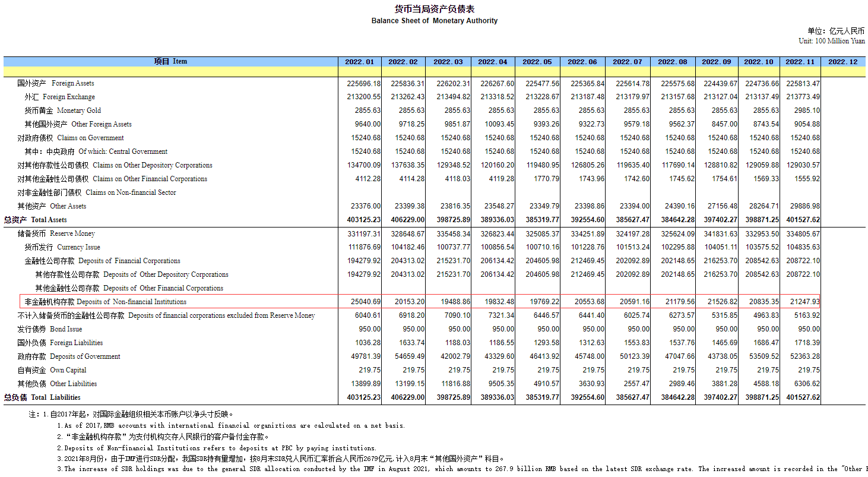Click Total Assets value 392554.60
The width and height of the screenshot is (868, 477).
point(587,220)
